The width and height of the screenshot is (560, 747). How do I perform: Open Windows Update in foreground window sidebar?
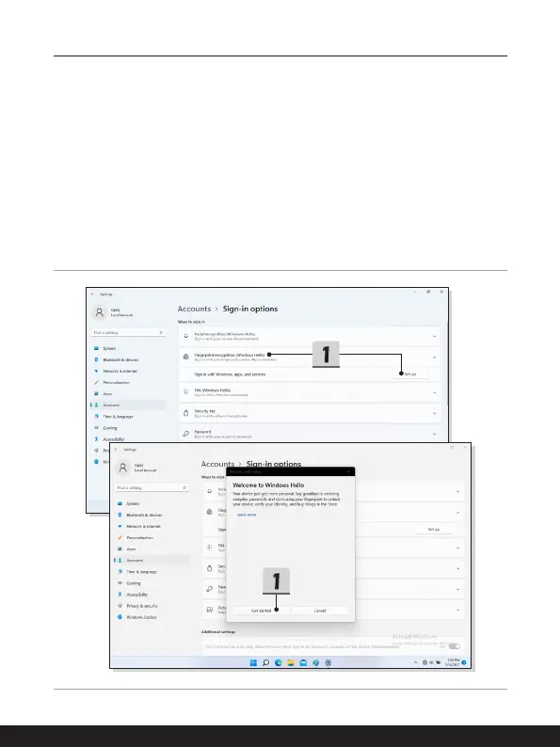(141, 617)
